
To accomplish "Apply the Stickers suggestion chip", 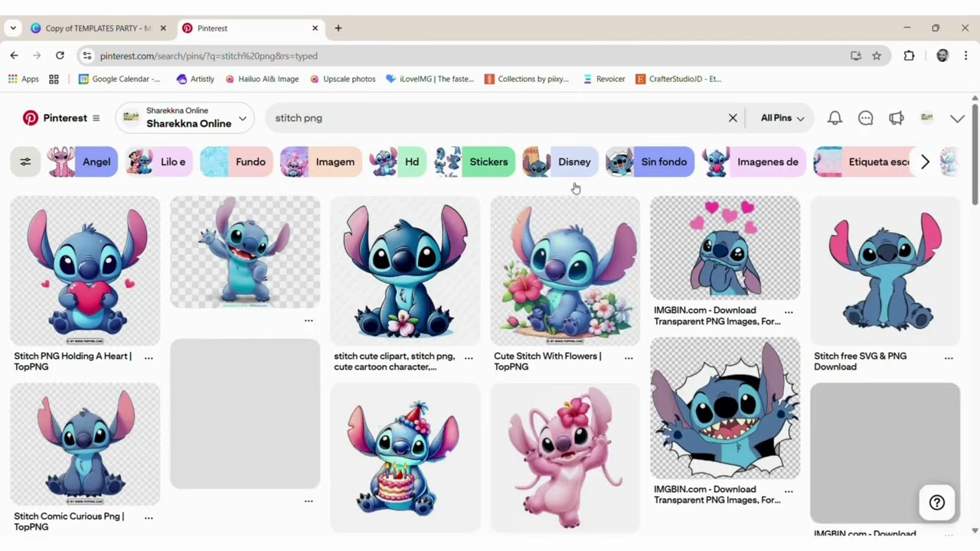I will (475, 161).
